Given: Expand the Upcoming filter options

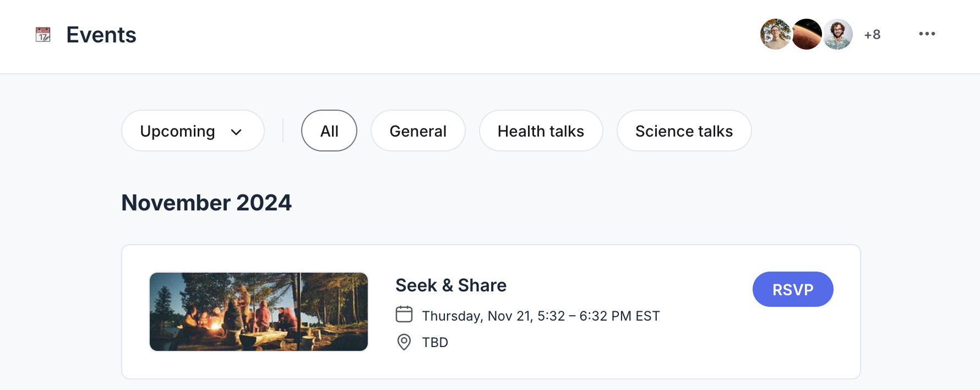Looking at the screenshot, I should coord(192,131).
